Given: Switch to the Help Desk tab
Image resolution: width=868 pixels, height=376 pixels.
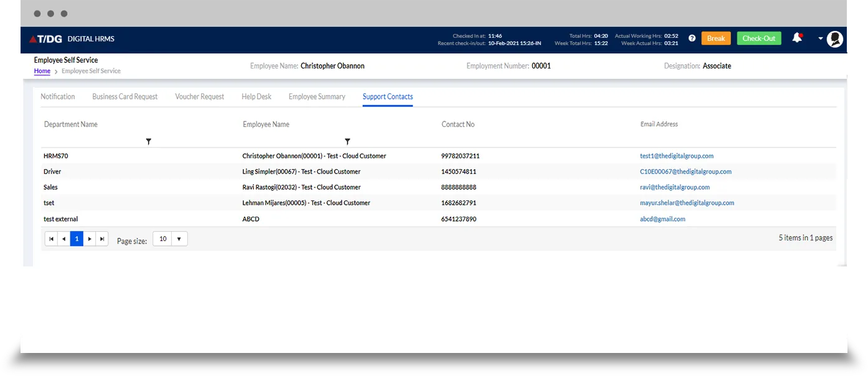Looking at the screenshot, I should [x=256, y=96].
